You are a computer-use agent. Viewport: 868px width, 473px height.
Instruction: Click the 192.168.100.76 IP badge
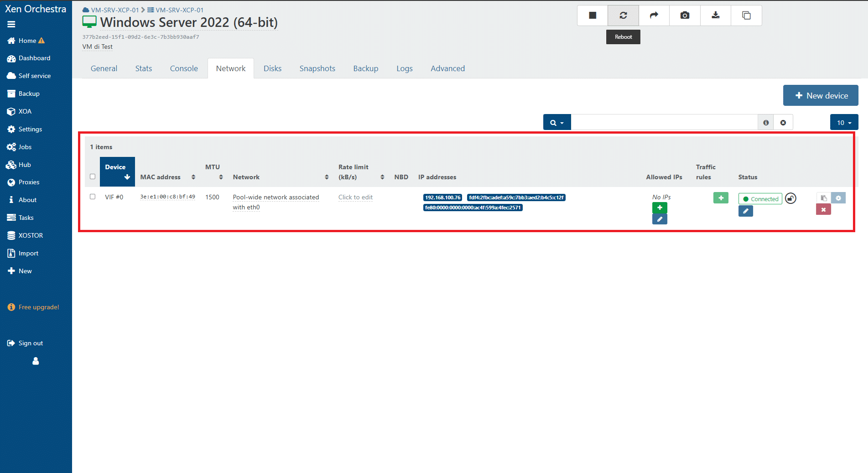pyautogui.click(x=443, y=198)
